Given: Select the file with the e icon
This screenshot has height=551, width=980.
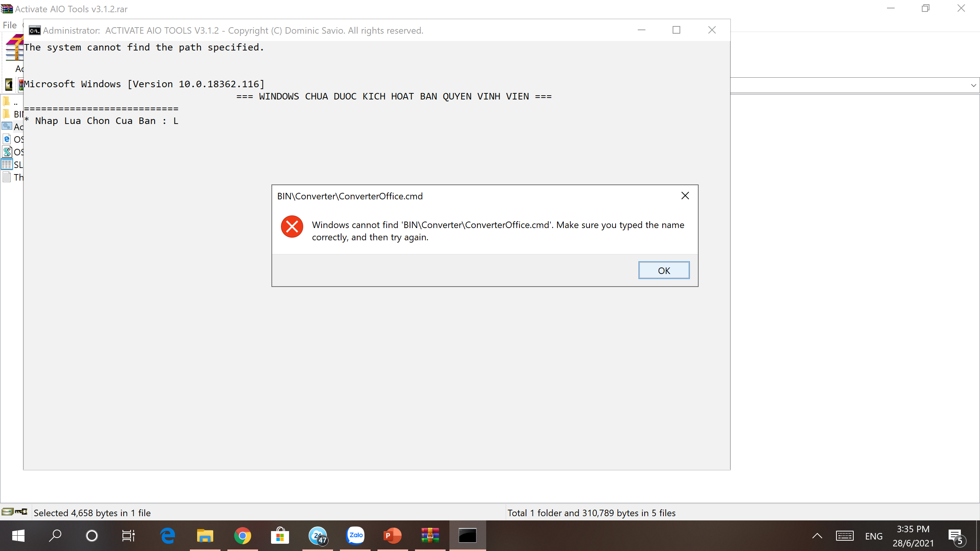Looking at the screenshot, I should pyautogui.click(x=12, y=139).
